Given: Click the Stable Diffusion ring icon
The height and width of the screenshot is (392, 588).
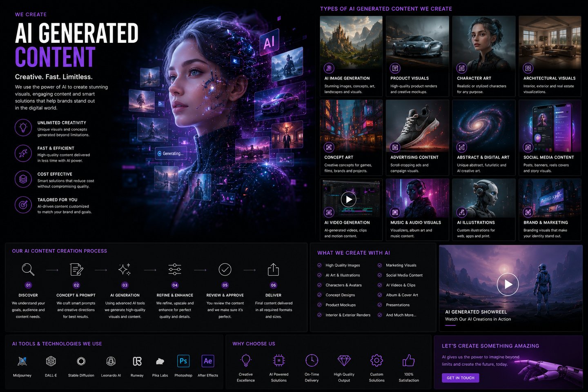Looking at the screenshot, I should point(81,361).
